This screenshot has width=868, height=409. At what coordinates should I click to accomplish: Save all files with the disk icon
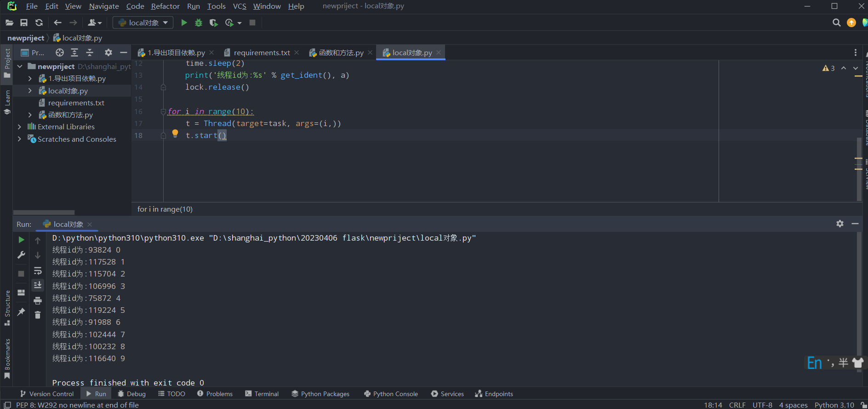(x=24, y=23)
